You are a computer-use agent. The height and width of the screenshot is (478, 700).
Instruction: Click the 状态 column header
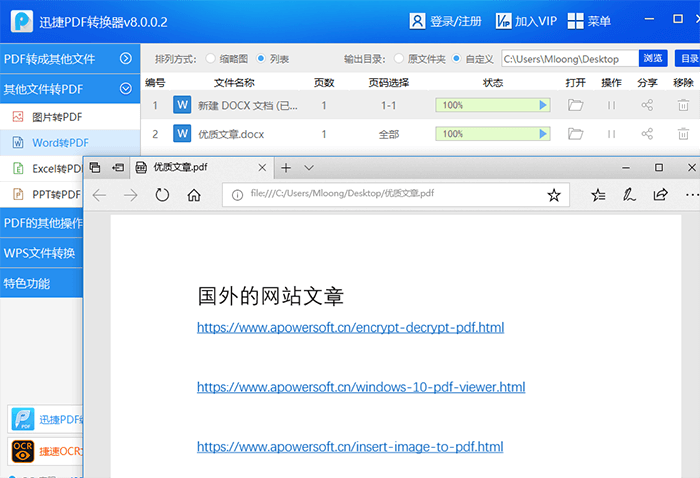pyautogui.click(x=493, y=83)
